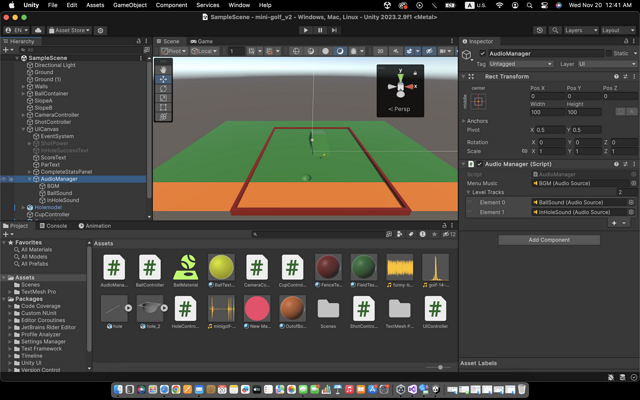Lock the scene gizmo rotation
This screenshot has width=640, height=400.
(x=415, y=73)
